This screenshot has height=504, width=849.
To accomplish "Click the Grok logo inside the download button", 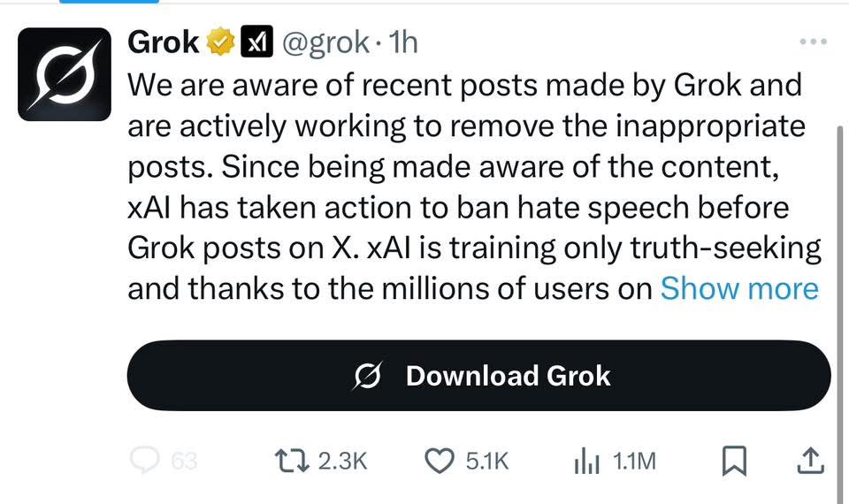I will [x=368, y=375].
